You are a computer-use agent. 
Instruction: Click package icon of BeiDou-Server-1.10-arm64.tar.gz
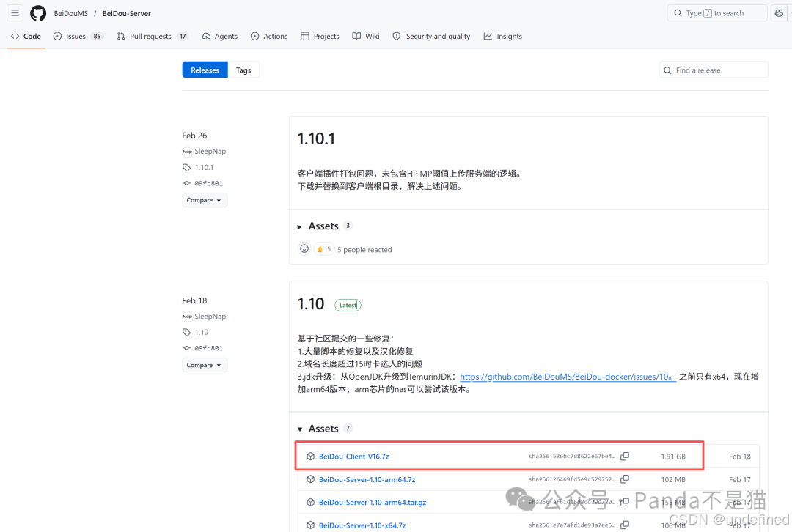311,502
